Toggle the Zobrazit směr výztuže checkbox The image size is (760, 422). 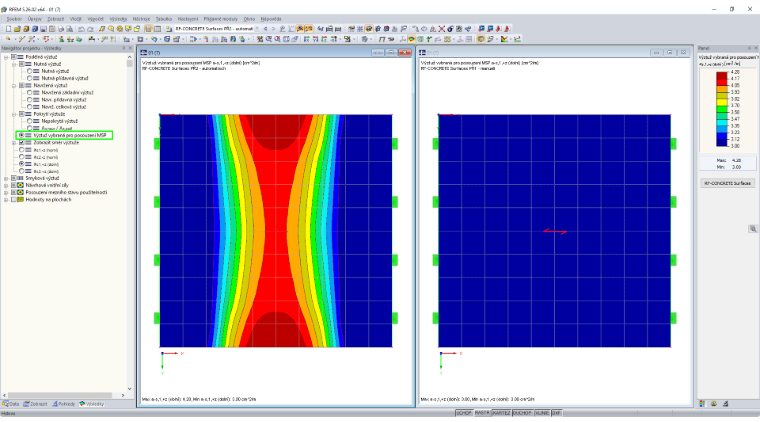pos(21,143)
